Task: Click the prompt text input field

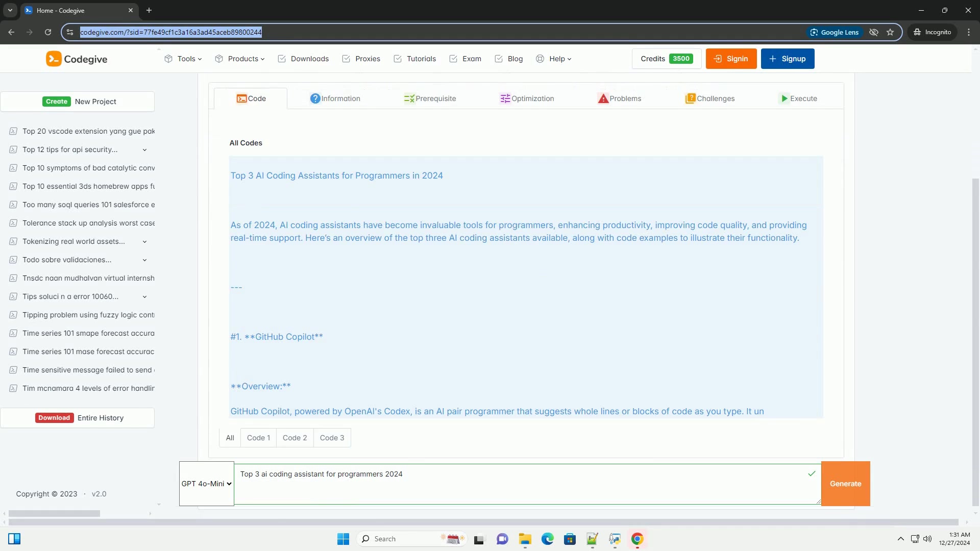Action: 527,484
